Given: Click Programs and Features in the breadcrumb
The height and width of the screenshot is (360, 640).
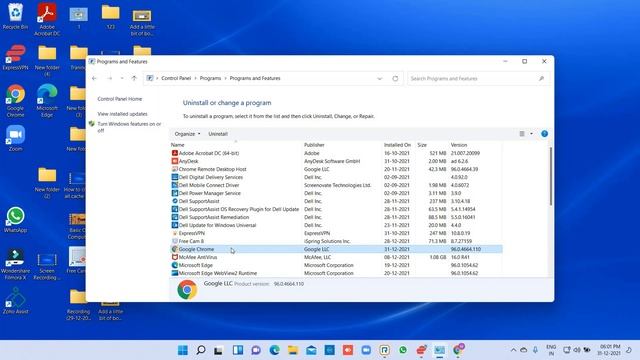Looking at the screenshot, I should click(x=255, y=78).
